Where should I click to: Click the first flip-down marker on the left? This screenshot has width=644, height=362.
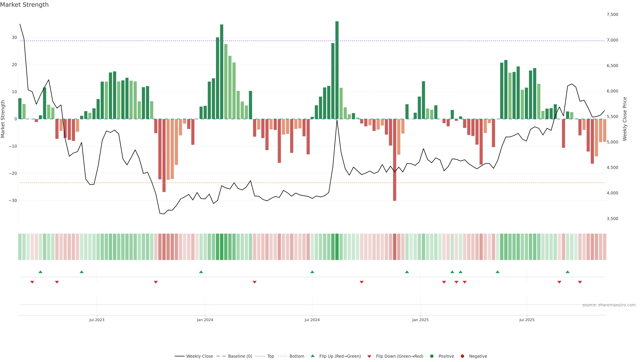pyautogui.click(x=32, y=282)
